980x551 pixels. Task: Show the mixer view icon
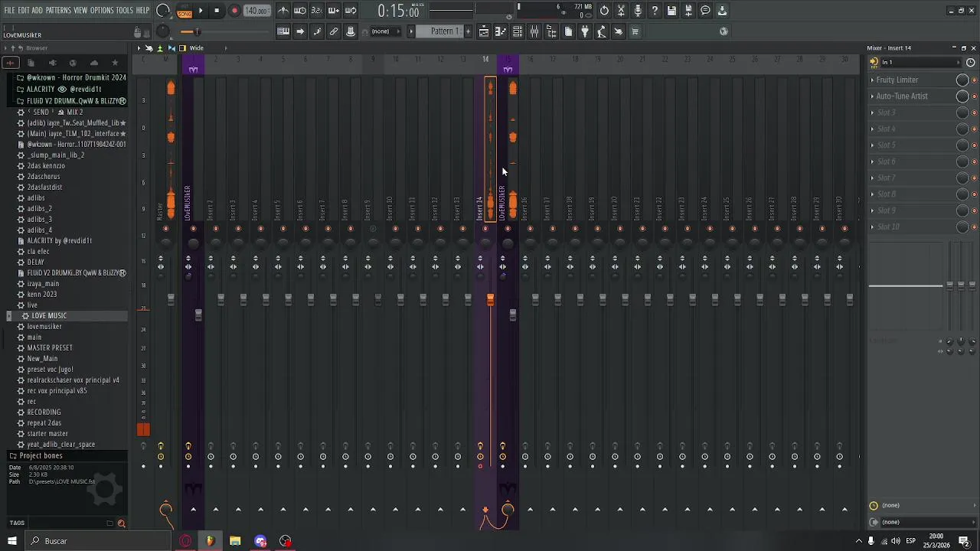534,31
